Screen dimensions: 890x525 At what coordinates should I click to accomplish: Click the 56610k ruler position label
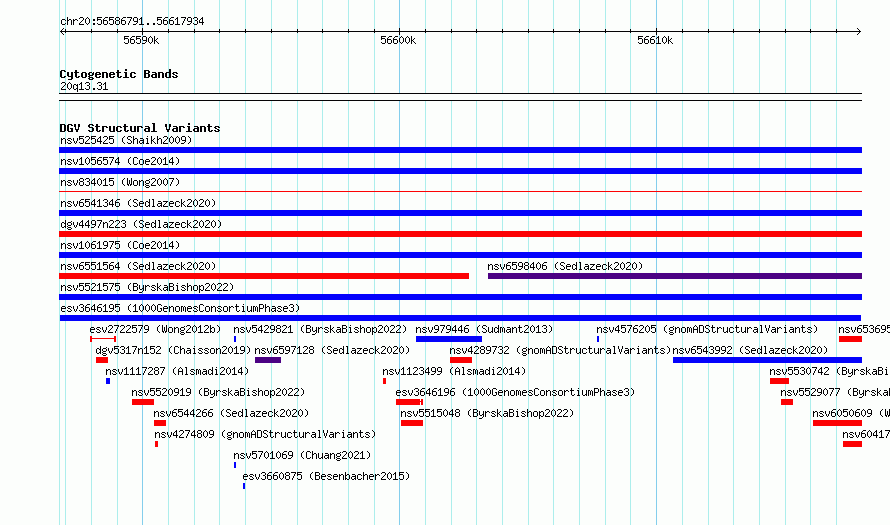(655, 40)
